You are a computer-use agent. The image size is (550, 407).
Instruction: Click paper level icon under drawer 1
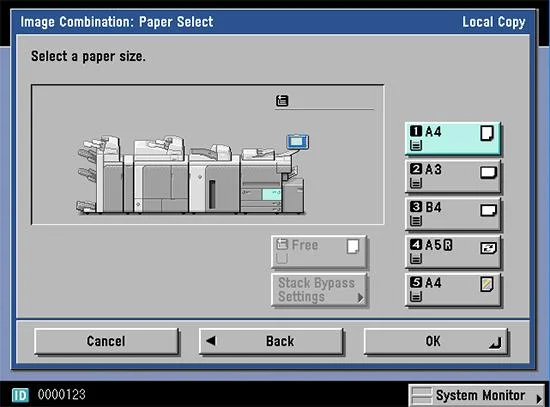(x=416, y=145)
